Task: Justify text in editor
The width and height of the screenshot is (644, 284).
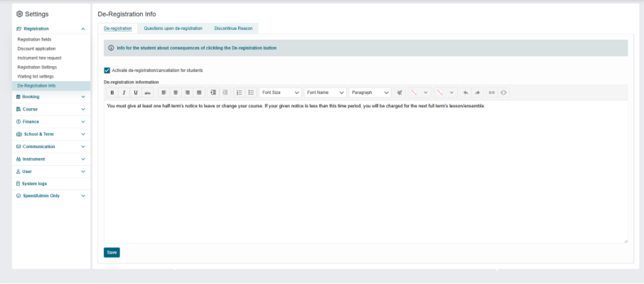Action: click(199, 93)
